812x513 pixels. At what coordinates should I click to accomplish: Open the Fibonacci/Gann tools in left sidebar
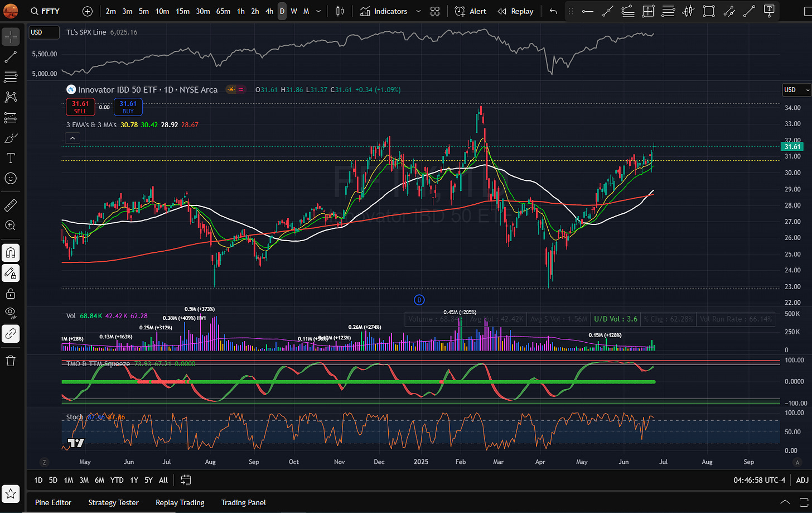click(x=11, y=77)
